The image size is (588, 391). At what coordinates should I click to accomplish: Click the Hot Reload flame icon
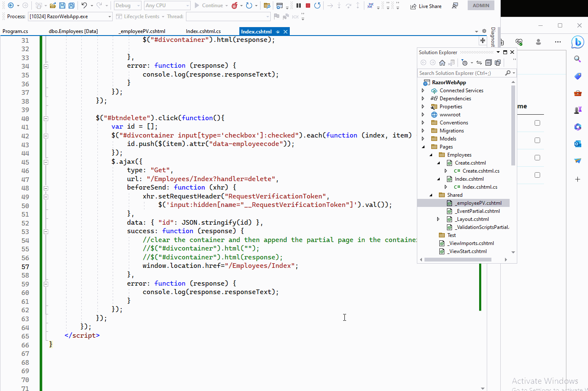click(234, 6)
